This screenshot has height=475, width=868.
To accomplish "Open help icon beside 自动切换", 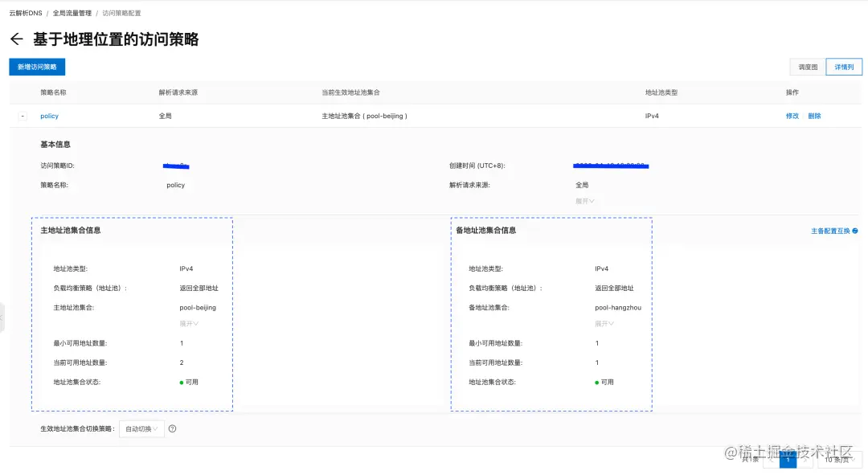I will (172, 428).
